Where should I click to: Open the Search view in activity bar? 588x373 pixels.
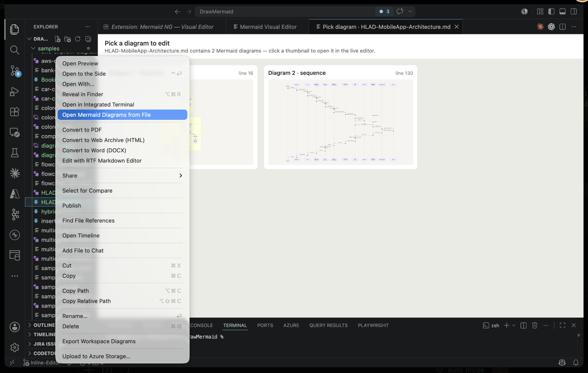click(x=15, y=50)
